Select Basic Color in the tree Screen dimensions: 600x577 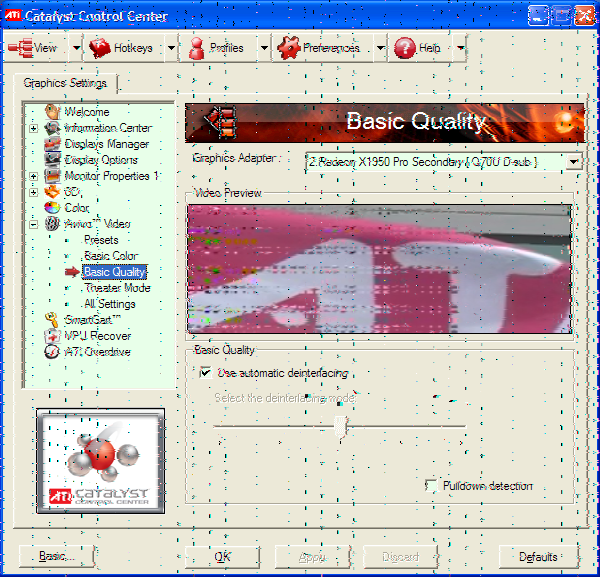111,256
